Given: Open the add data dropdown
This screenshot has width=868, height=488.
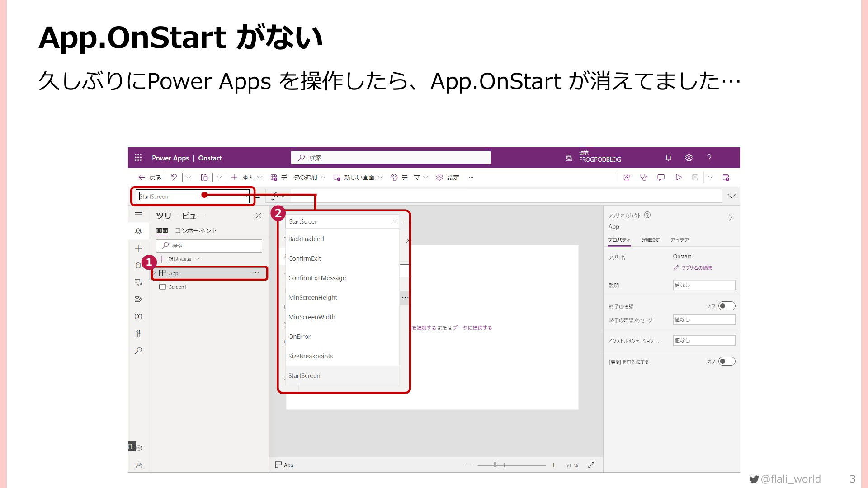Looking at the screenshot, I should click(323, 178).
